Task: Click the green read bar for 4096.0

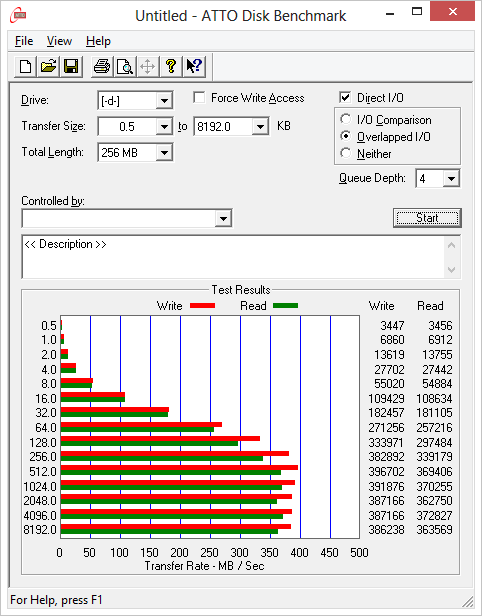Action: [172, 516]
